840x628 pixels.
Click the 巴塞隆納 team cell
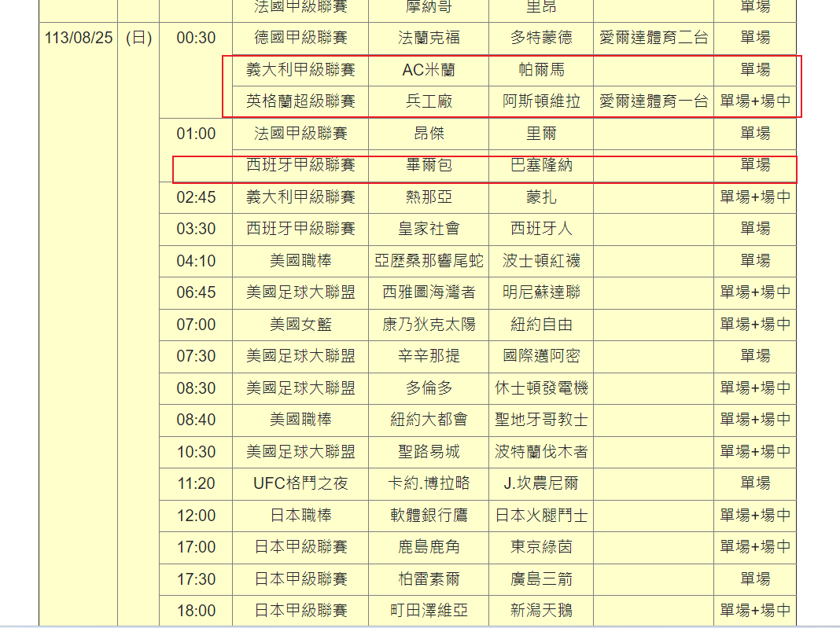click(x=541, y=165)
